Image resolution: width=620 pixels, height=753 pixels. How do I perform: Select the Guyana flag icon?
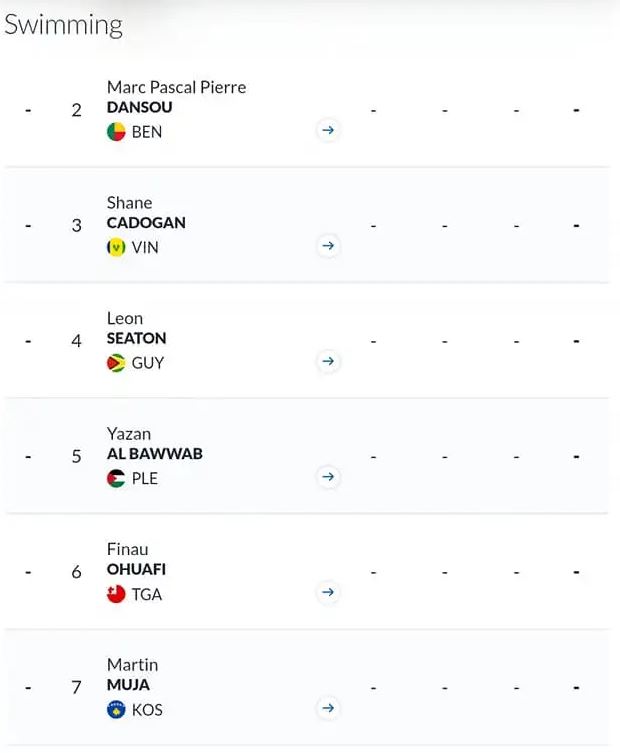tap(116, 363)
